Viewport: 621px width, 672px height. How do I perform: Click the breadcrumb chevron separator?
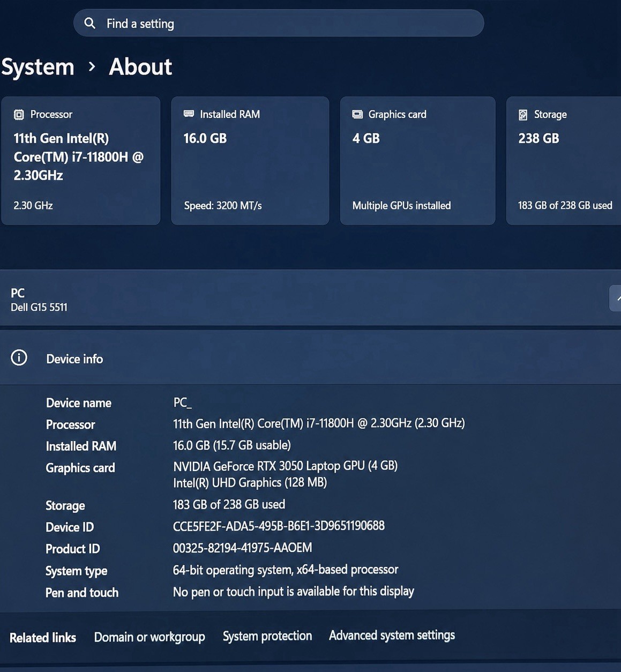tap(92, 67)
